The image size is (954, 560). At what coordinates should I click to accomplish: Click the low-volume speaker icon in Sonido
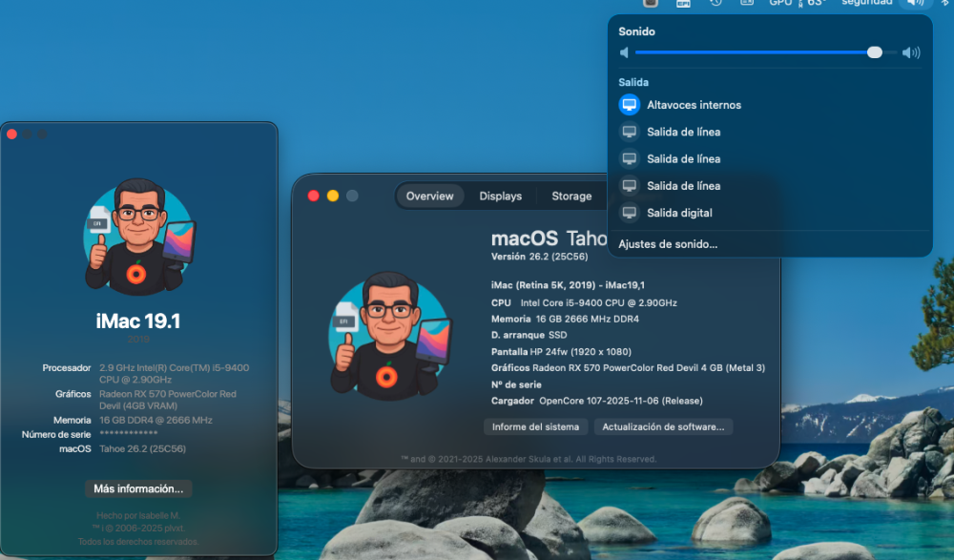click(x=624, y=53)
